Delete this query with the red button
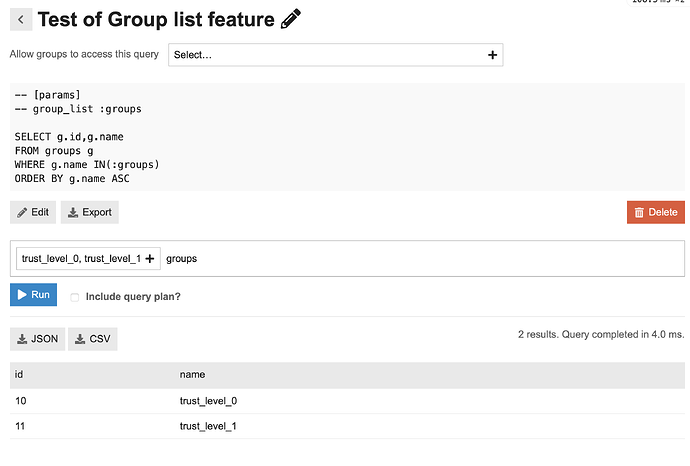690x466 pixels. pyautogui.click(x=656, y=212)
